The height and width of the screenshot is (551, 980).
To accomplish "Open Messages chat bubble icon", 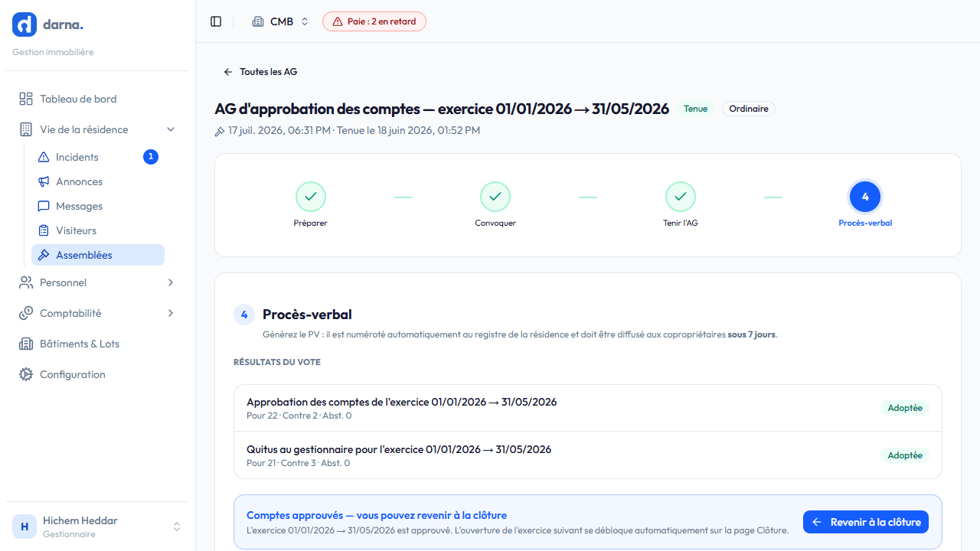I will 44,206.
